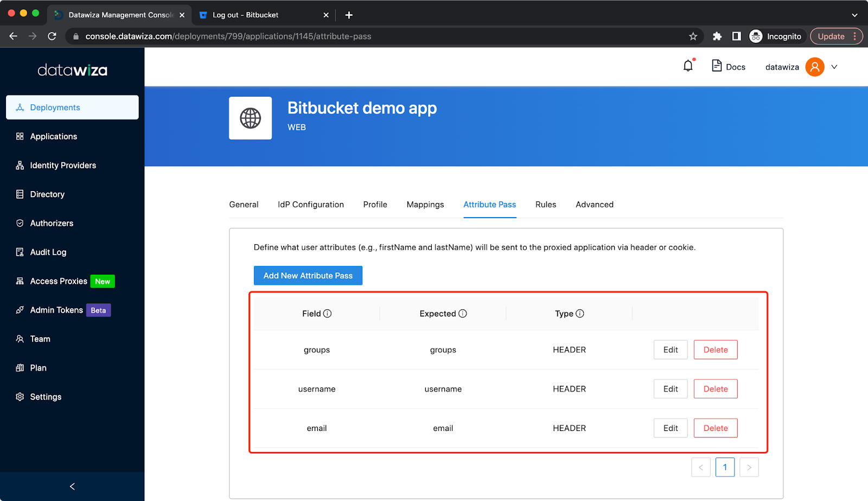Open Deployments in the sidebar
The width and height of the screenshot is (868, 501).
pos(72,107)
